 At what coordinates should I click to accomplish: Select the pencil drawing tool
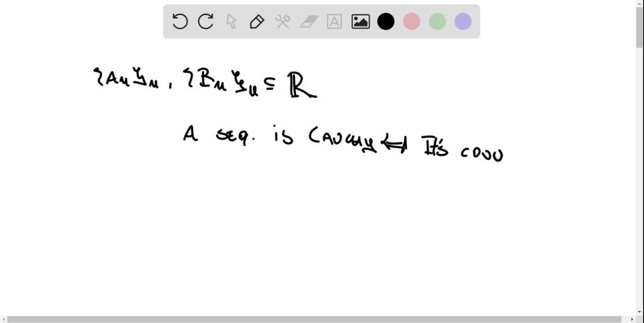[257, 21]
